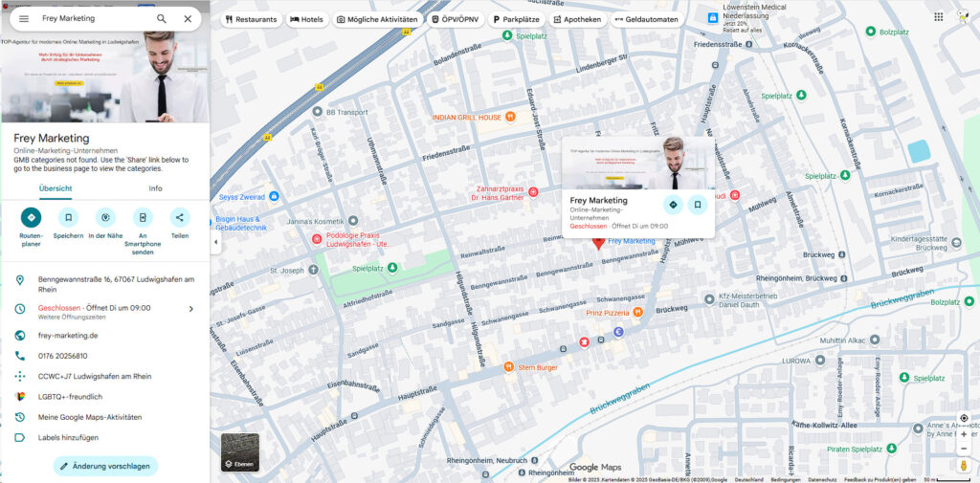Open the hamburger main menu
This screenshot has width=980, height=483.
(24, 18)
